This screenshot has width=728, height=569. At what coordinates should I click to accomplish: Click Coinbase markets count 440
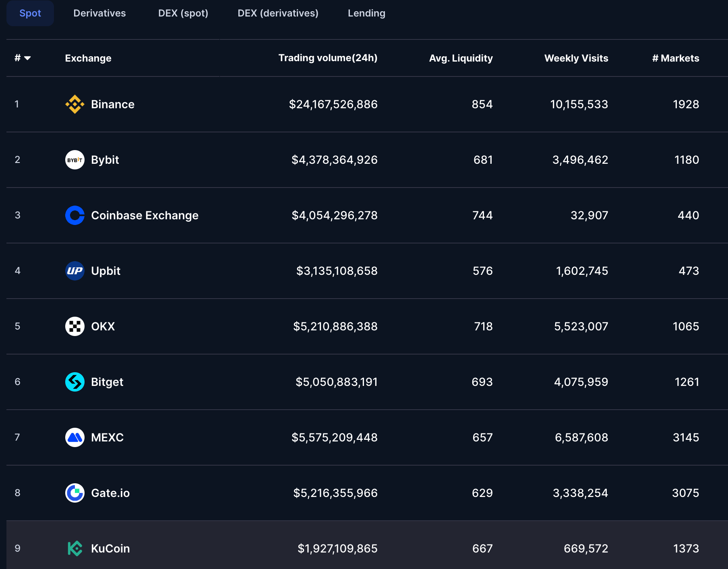tap(689, 215)
